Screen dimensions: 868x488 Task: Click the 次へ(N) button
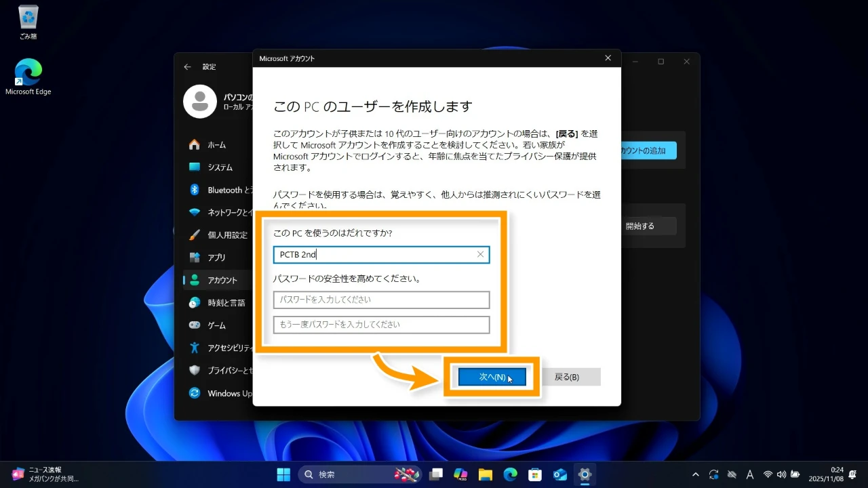[x=492, y=377]
